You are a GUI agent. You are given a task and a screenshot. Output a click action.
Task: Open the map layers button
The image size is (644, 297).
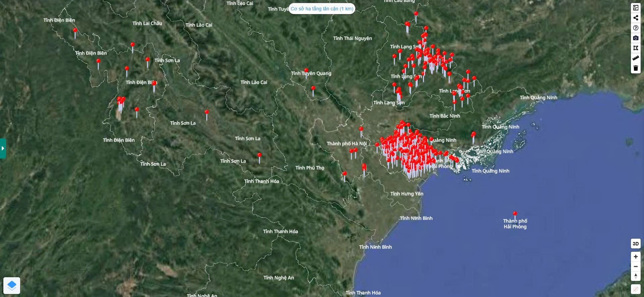(12, 285)
